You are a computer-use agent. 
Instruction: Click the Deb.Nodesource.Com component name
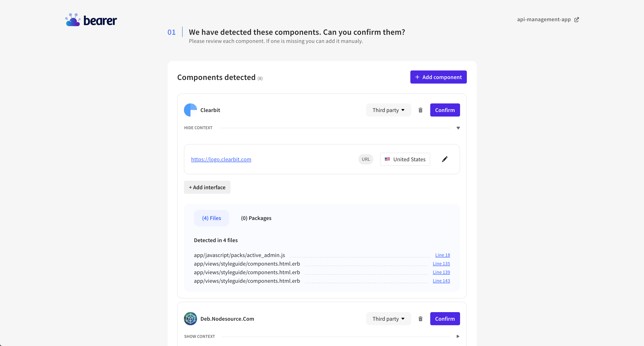(227, 318)
